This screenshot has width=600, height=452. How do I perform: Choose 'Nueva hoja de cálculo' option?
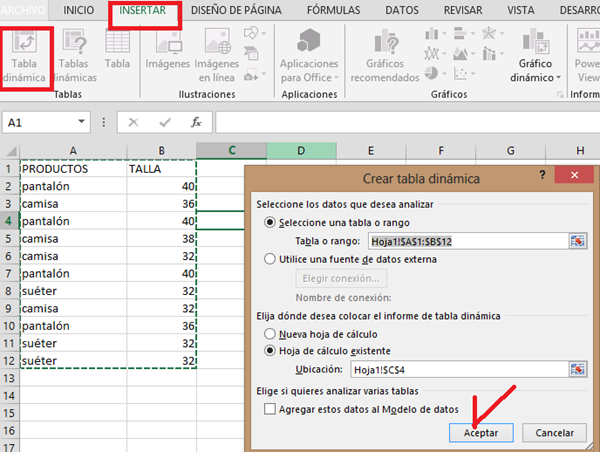pos(269,333)
